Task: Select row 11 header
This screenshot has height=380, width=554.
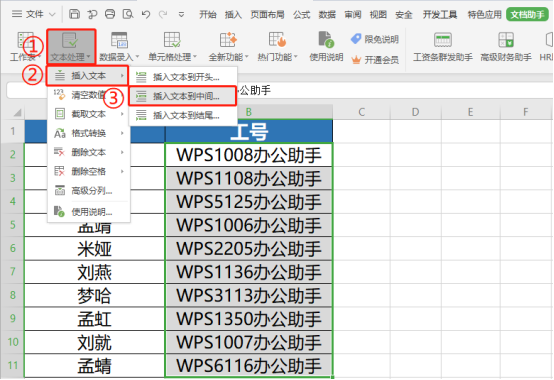Action: point(12,365)
